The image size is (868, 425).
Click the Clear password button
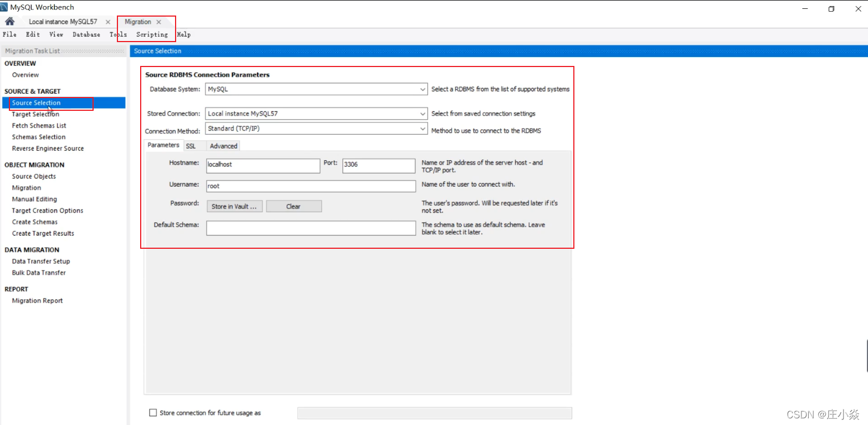pos(294,206)
